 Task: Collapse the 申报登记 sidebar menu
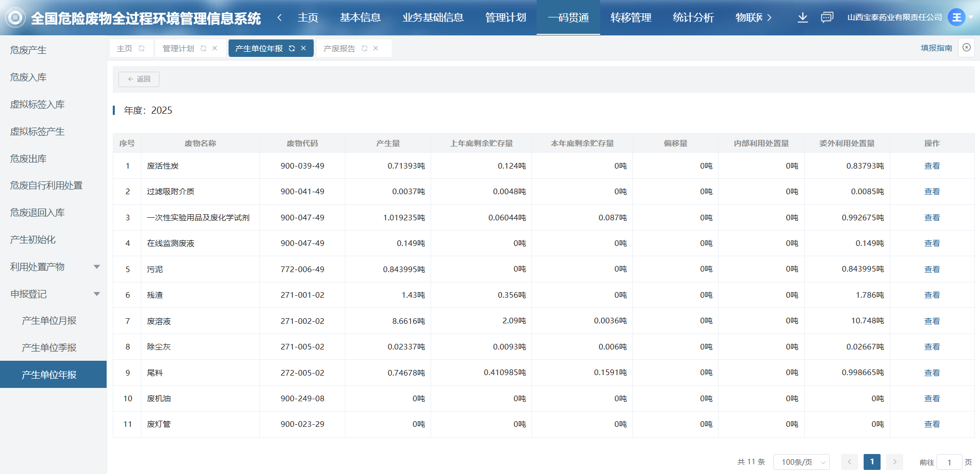(53, 294)
